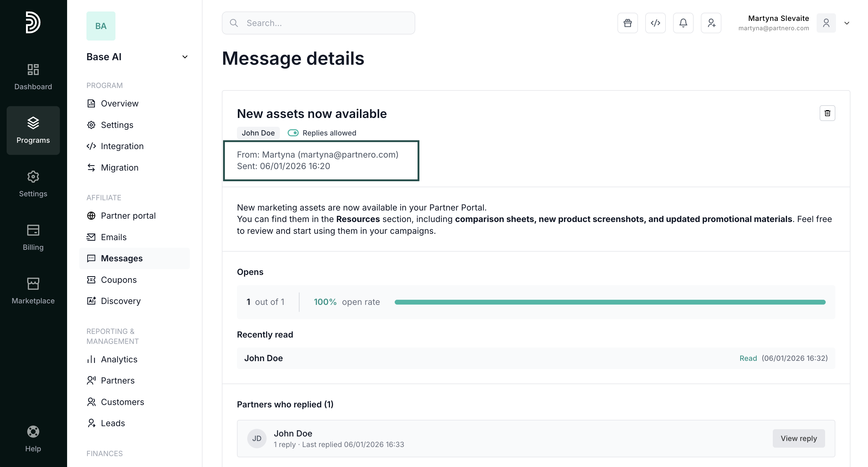Screen dimensions: 868x467
Task: Click the code brackets icon in header
Action: click(x=655, y=23)
